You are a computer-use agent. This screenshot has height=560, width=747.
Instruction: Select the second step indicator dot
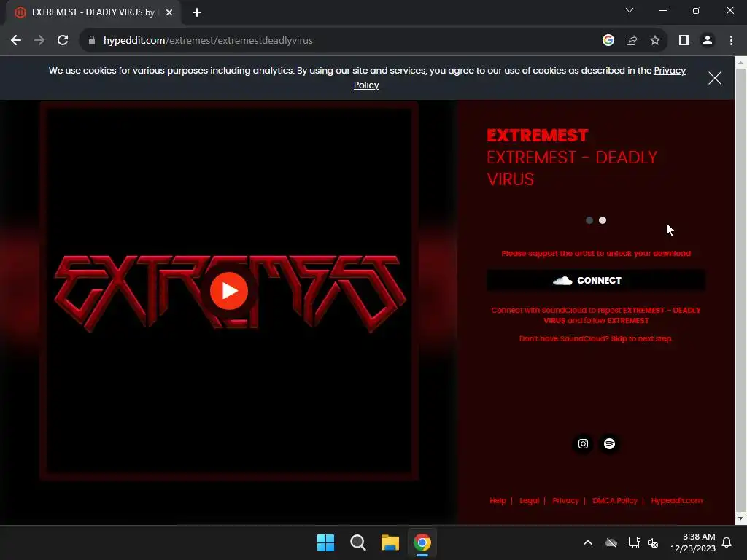603,220
